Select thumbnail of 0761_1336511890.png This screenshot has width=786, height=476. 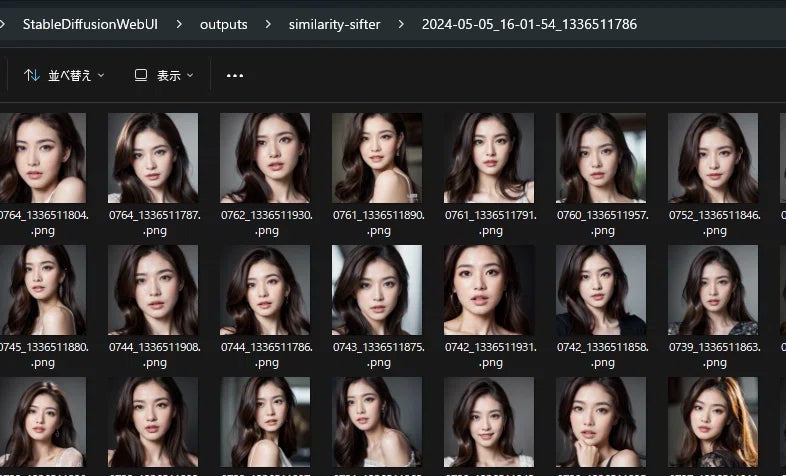point(377,158)
